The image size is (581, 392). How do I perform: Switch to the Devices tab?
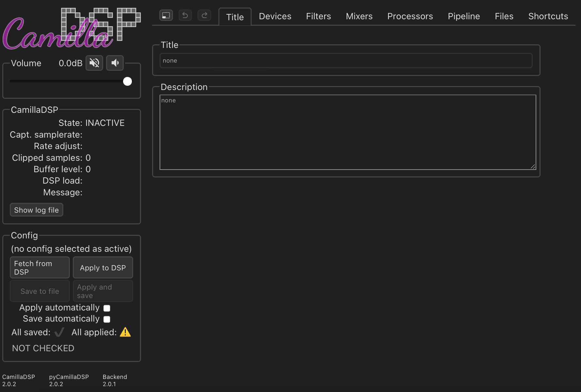click(275, 16)
